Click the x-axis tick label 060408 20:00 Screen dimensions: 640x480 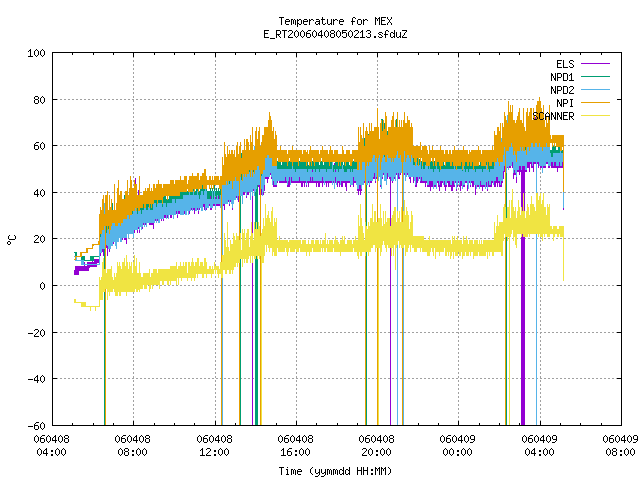(376, 446)
